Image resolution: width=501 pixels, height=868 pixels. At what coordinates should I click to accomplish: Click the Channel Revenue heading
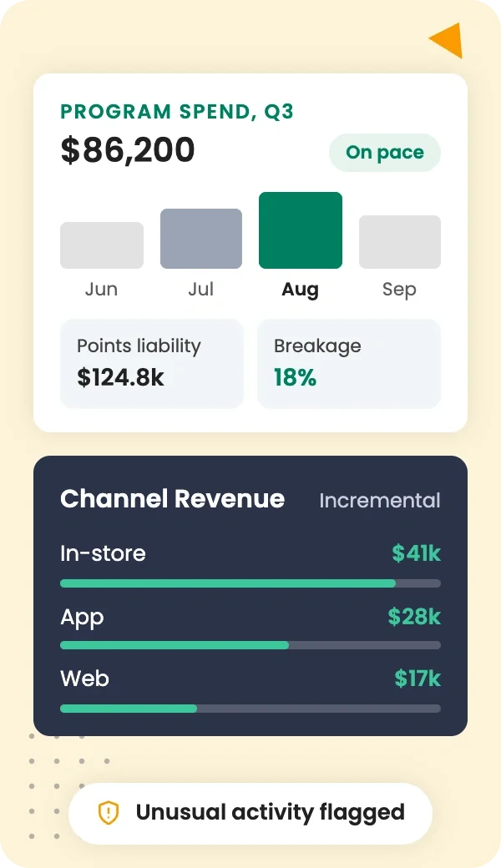[173, 499]
